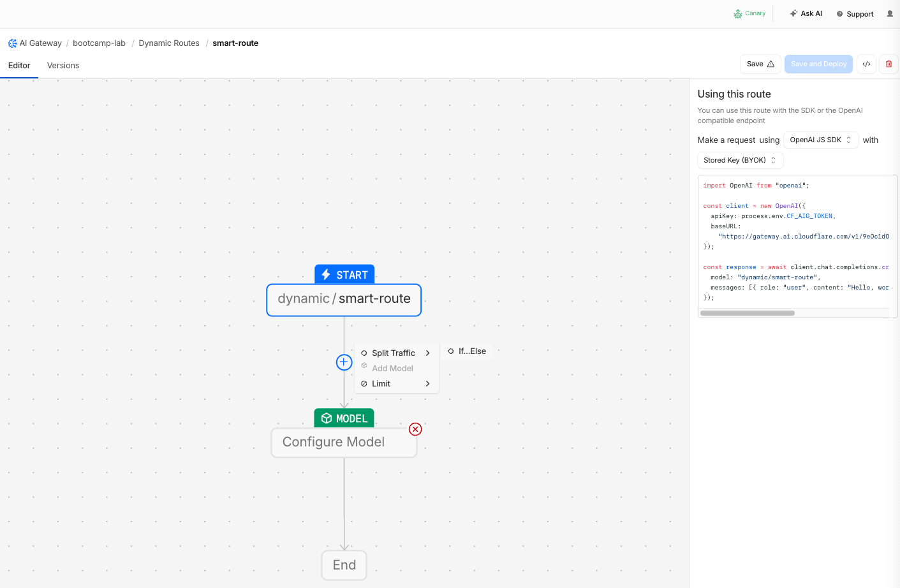Delete route with red trash icon
The height and width of the screenshot is (588, 900).
pyautogui.click(x=889, y=64)
